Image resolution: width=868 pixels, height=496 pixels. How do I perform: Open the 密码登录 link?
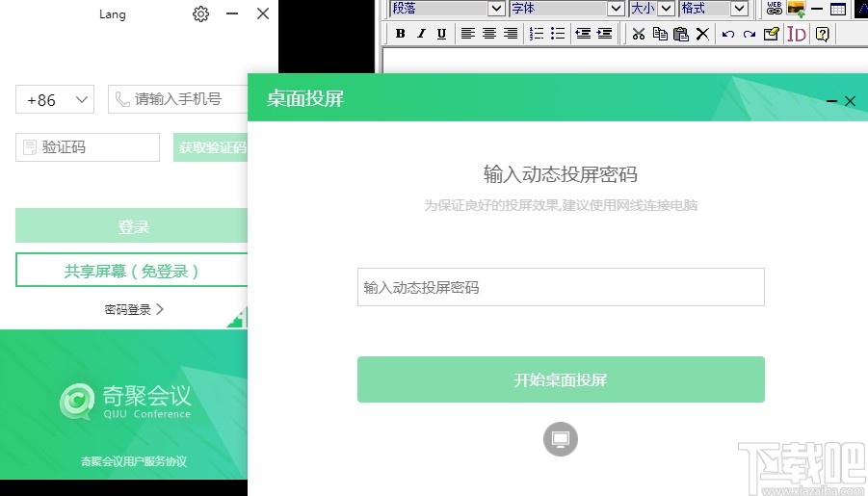134,309
